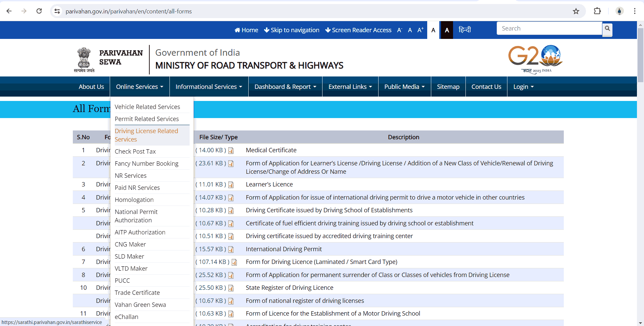
Task: Open the Medical Certificate file icon
Action: (x=231, y=151)
